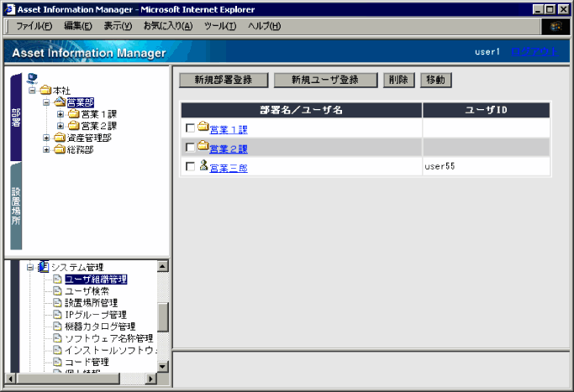Click menu pane scroll left arrow
The width and height of the screenshot is (574, 392).
[x=10, y=379]
